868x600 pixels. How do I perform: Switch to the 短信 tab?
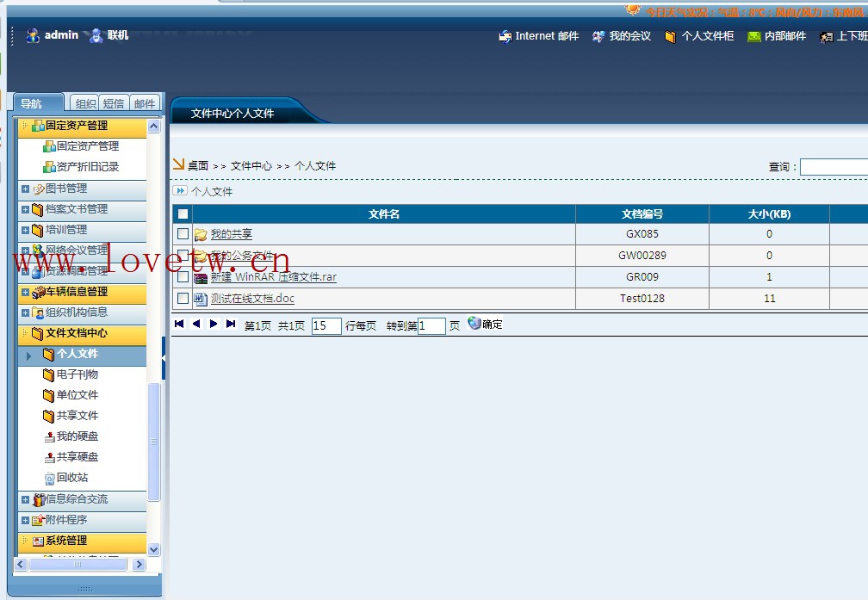click(114, 103)
